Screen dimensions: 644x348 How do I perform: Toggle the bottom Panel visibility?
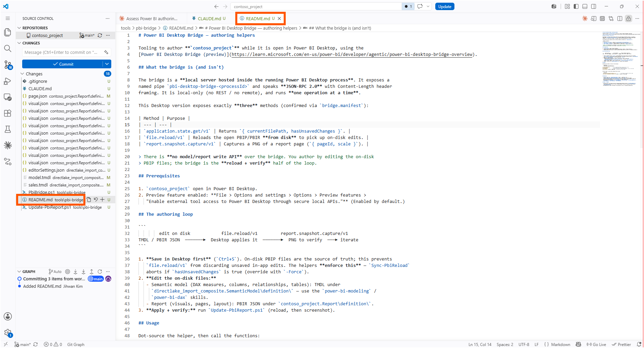click(585, 6)
